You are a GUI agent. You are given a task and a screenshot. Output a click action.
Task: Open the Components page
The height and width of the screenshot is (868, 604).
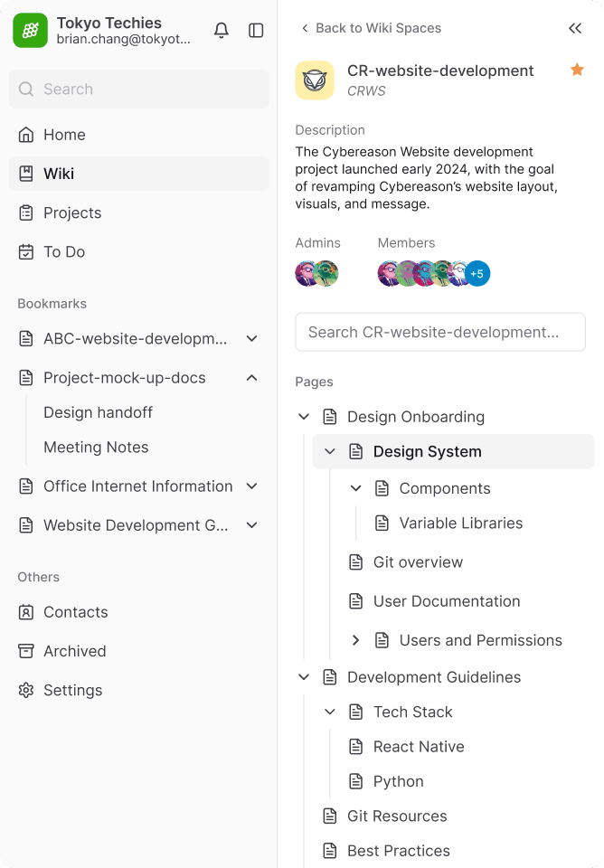coord(445,488)
